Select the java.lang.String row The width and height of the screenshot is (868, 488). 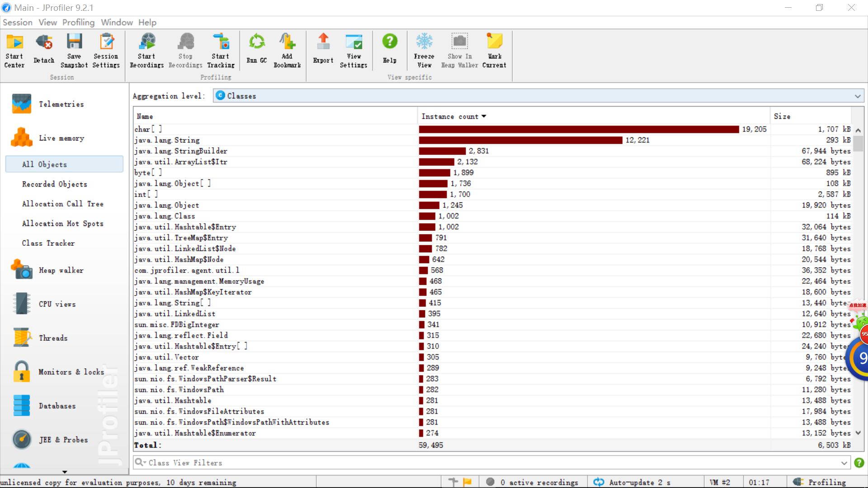[493, 140]
